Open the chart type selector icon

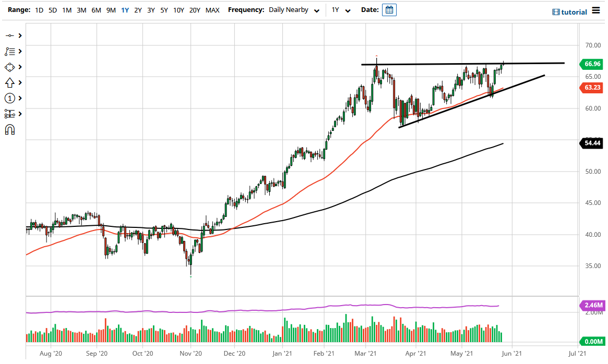(x=10, y=67)
